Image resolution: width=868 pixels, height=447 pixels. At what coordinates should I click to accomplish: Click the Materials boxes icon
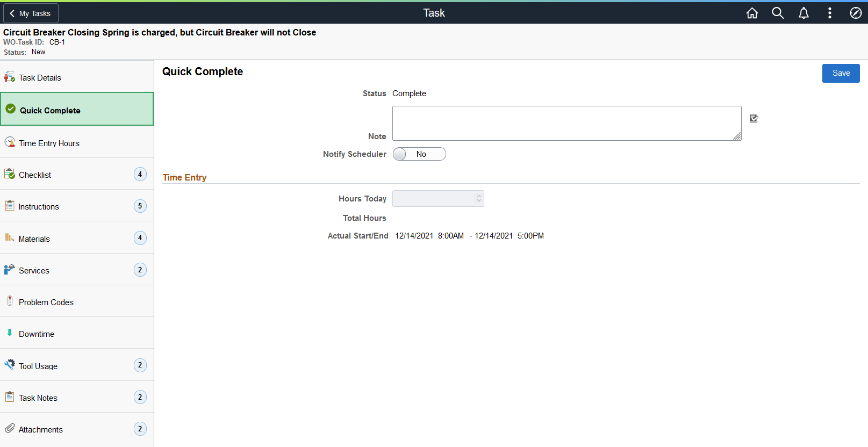tap(10, 237)
